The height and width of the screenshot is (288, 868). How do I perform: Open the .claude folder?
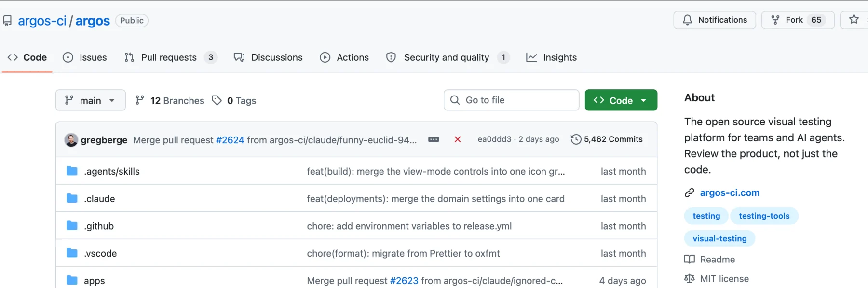(99, 199)
